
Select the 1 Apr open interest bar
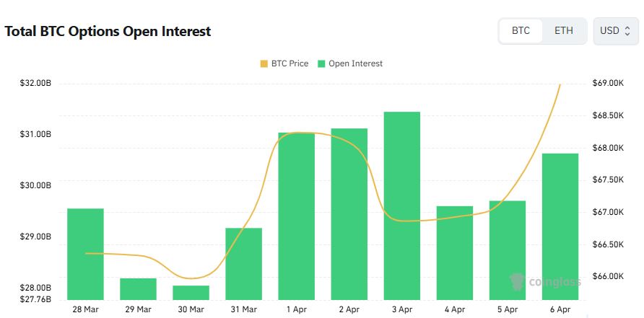pyautogui.click(x=296, y=216)
